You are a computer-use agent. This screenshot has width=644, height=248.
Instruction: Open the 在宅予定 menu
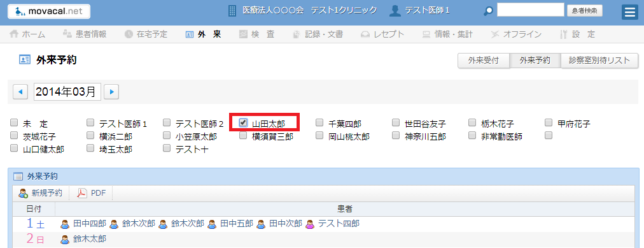pyautogui.click(x=146, y=34)
